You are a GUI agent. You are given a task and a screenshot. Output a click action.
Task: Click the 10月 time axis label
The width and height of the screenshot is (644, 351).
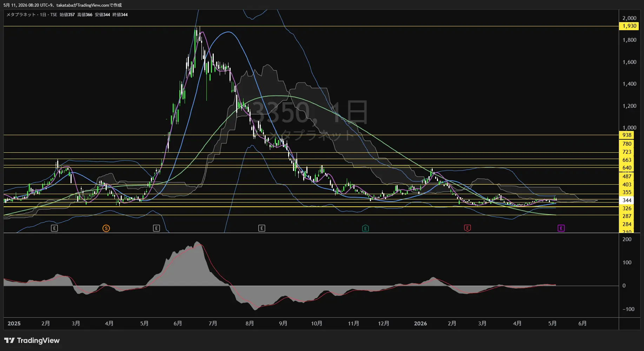pos(317,324)
